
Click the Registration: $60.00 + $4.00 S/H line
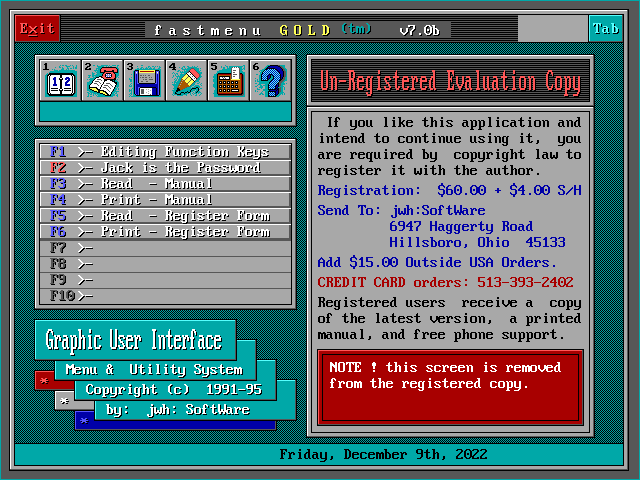[x=449, y=190]
